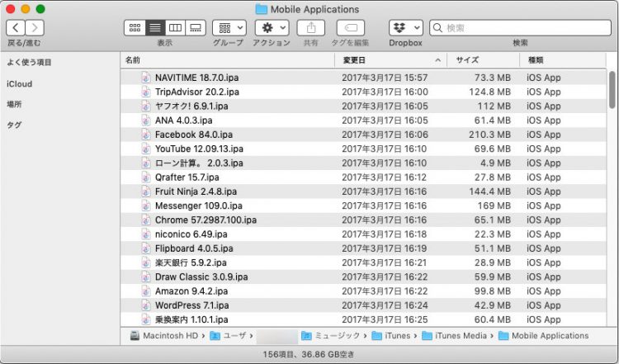Select TripAdvisor 20.2.ipa file
Image resolution: width=619 pixels, height=364 pixels.
coord(363,92)
